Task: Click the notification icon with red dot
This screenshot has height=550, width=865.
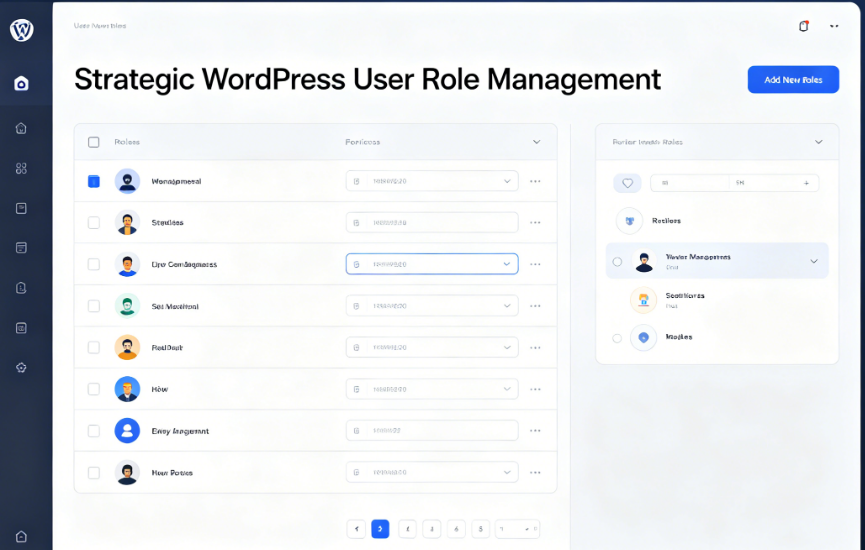Action: [803, 26]
